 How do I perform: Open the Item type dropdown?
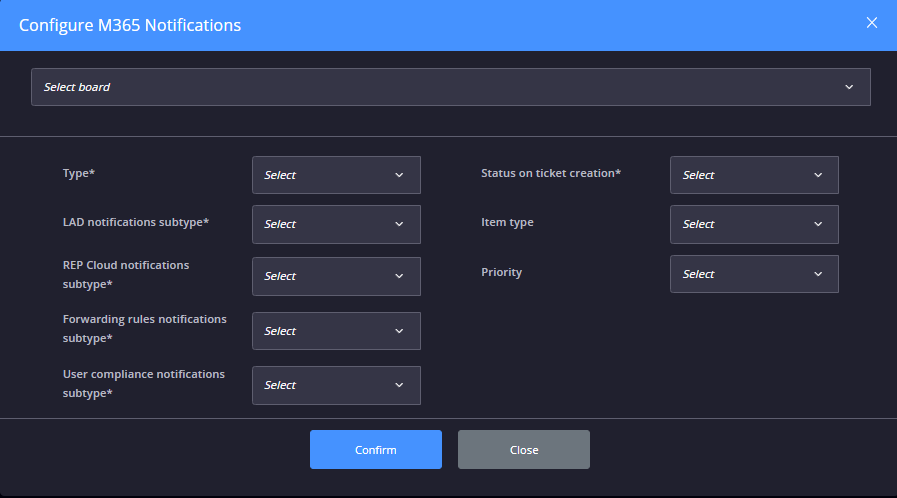(x=754, y=224)
